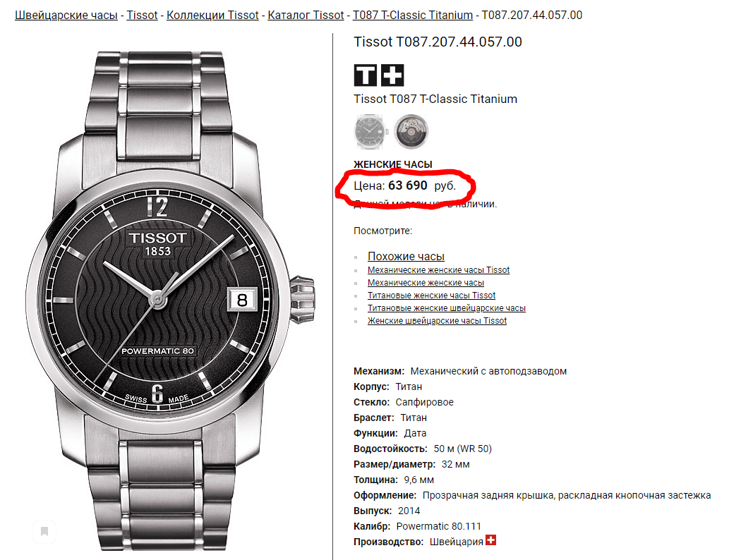Open the T087 T-Classic Titanium breadcrumb
The height and width of the screenshot is (560, 729).
[412, 16]
